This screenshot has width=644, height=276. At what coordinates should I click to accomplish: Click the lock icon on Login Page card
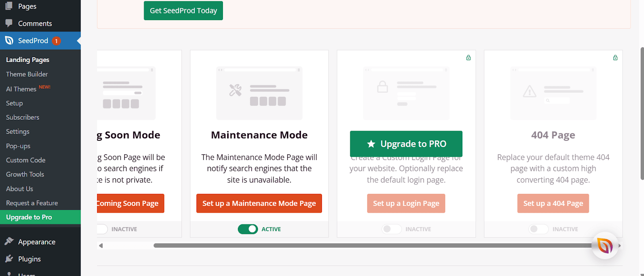469,58
